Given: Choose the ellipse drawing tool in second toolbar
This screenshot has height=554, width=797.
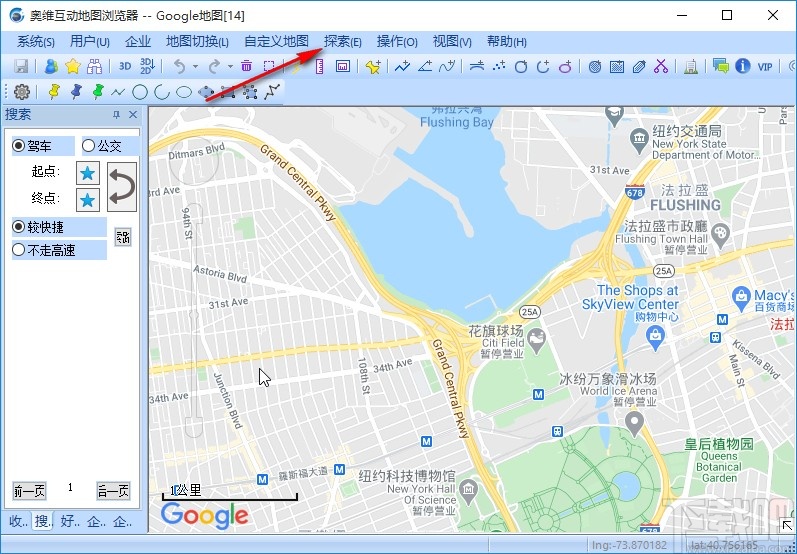Looking at the screenshot, I should coord(183,92).
